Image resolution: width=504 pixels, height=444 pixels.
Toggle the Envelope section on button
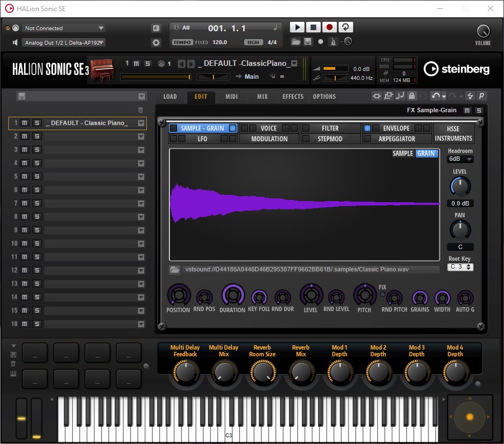(367, 128)
